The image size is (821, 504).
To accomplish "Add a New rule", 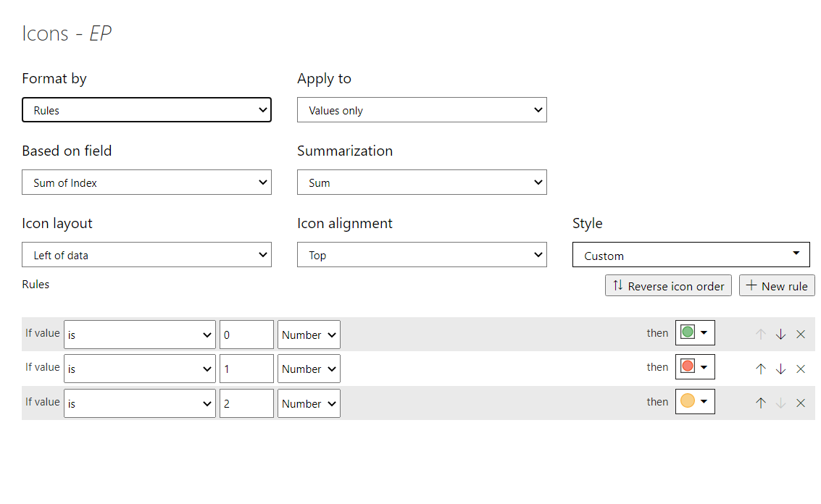I will pyautogui.click(x=777, y=286).
